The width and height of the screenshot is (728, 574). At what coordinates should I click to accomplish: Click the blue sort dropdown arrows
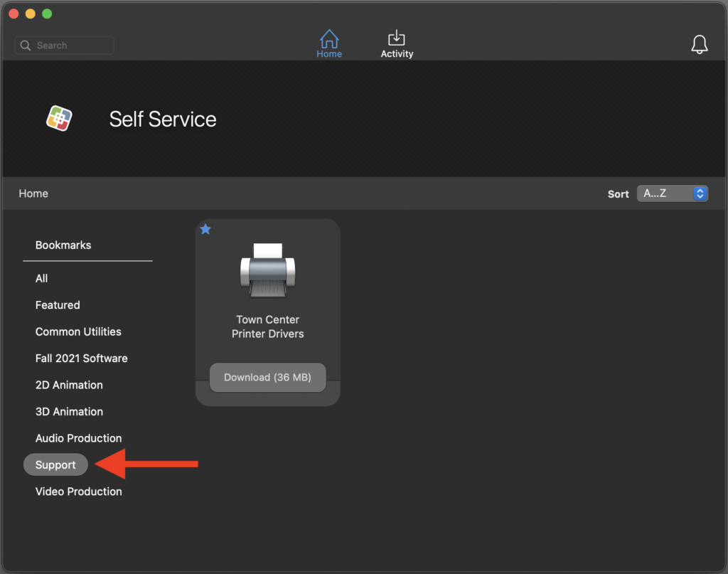700,193
